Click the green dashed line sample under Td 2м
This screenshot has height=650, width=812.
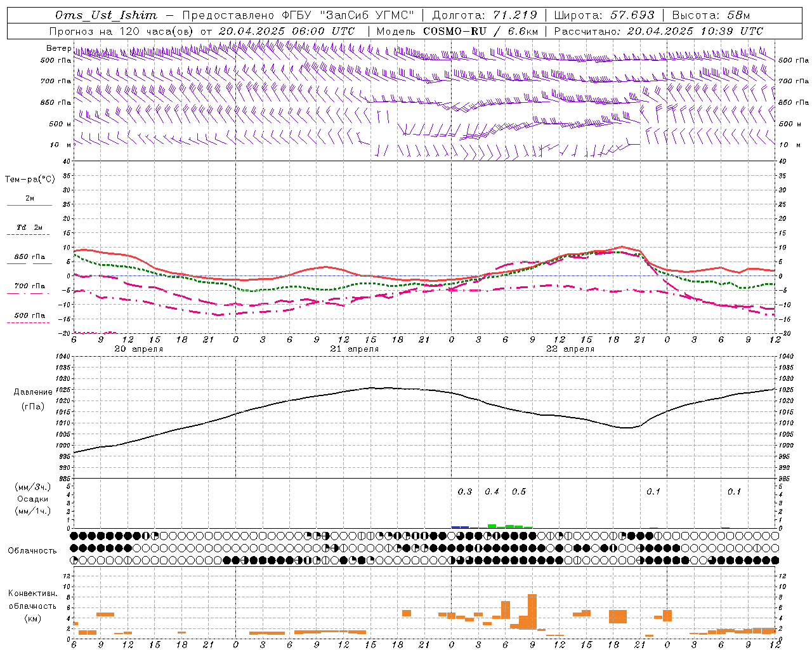(x=29, y=234)
